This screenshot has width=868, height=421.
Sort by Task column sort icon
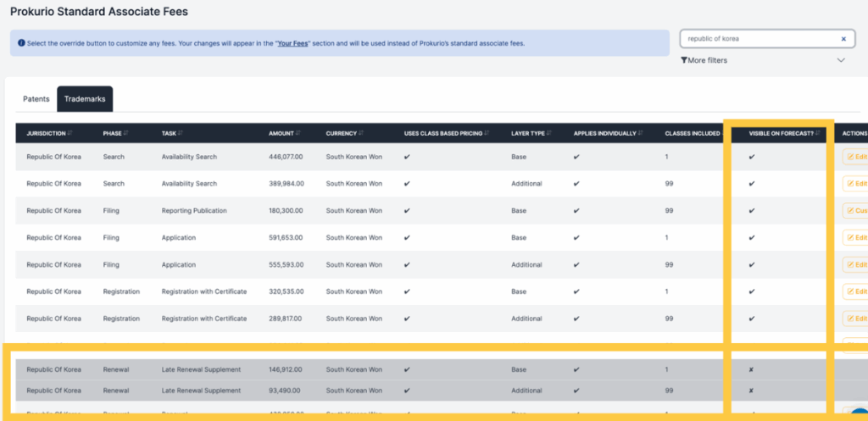[181, 133]
